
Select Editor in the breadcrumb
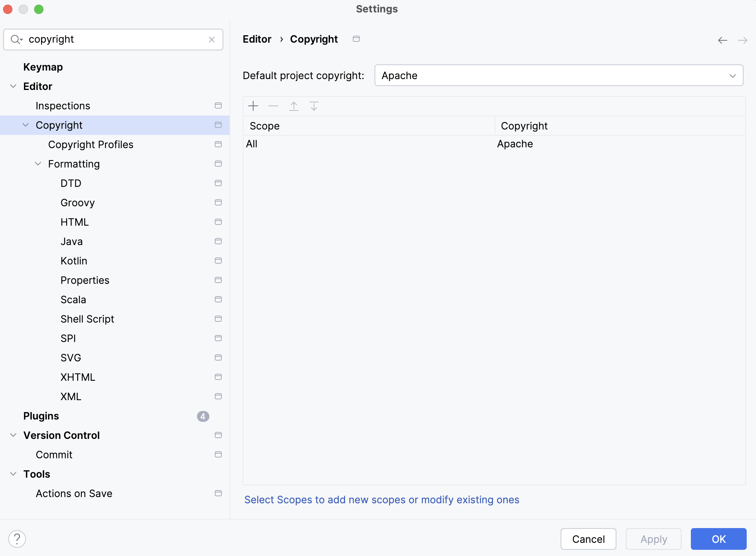(x=257, y=39)
